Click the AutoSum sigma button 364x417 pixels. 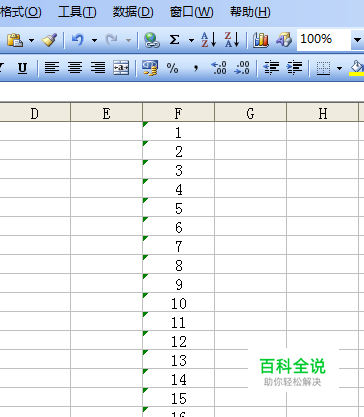pos(174,40)
